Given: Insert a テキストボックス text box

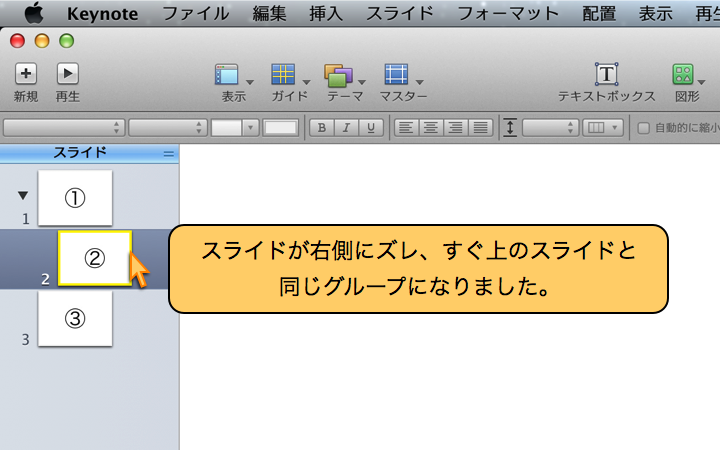Looking at the screenshot, I should point(607,74).
